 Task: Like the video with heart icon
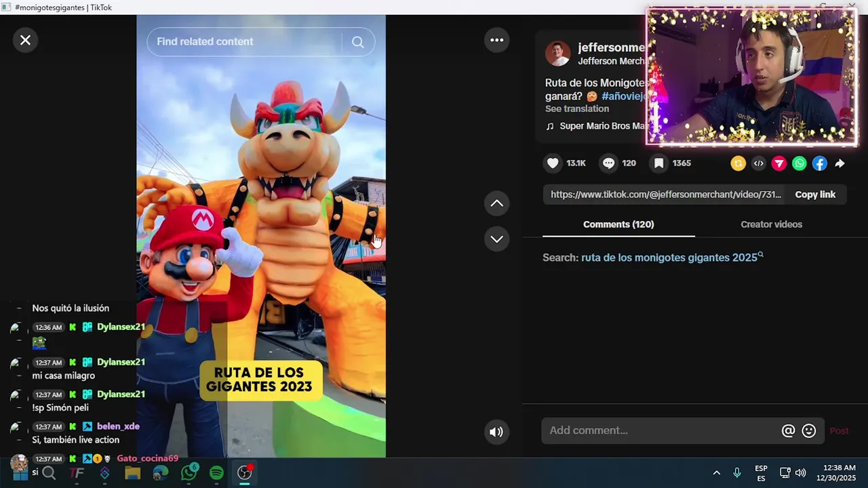coord(553,163)
